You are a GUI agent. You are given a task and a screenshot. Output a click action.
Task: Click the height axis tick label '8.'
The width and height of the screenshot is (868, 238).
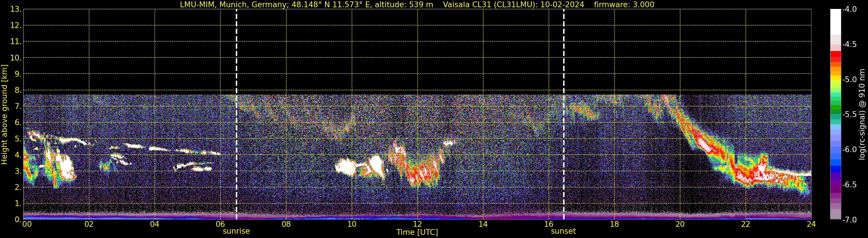coord(18,90)
